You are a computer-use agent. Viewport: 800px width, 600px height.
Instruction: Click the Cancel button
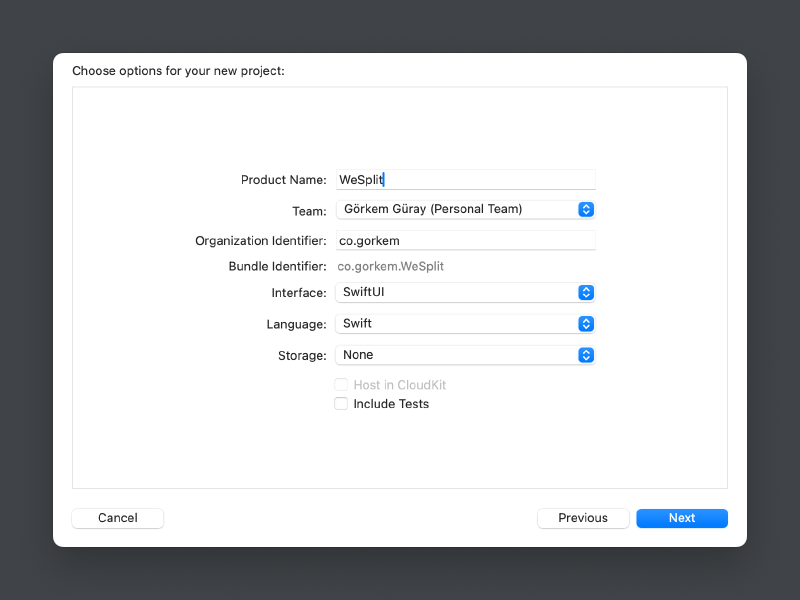[117, 518]
